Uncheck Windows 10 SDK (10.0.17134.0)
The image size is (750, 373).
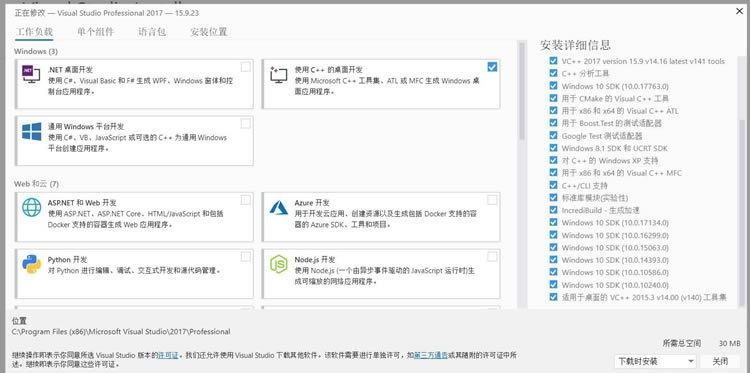(x=553, y=223)
